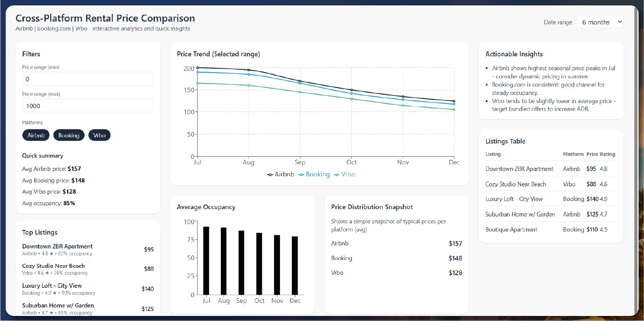The image size is (644, 321).
Task: Click the Booking legend marker in chart
Action: [x=302, y=175]
